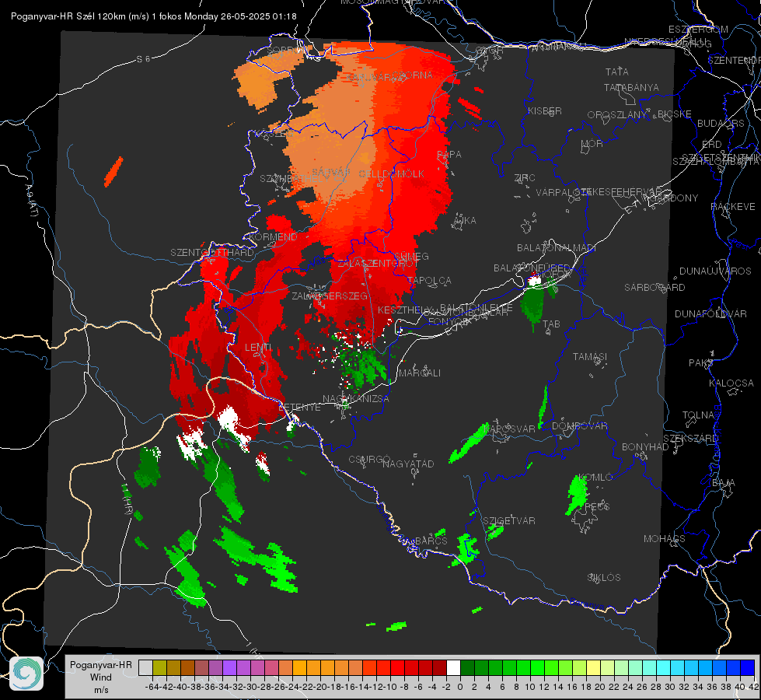Select the DUNAFOLDVAR label
761x700 pixels.
click(710, 313)
